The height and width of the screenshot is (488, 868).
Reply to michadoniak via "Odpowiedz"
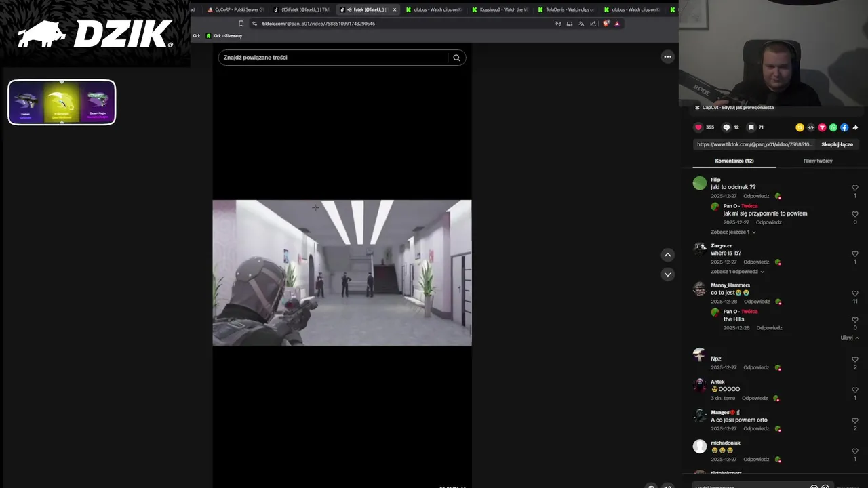click(756, 459)
